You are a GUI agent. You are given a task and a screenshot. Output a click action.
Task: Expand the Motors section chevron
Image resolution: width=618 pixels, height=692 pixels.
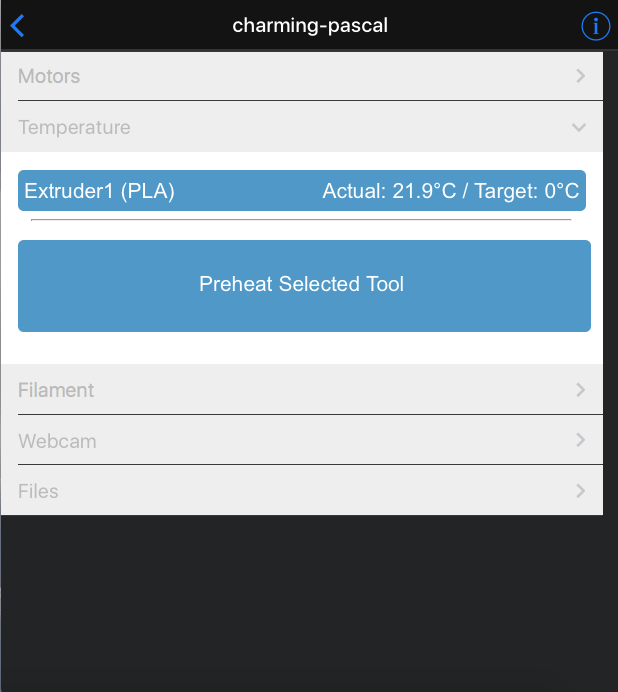581,76
